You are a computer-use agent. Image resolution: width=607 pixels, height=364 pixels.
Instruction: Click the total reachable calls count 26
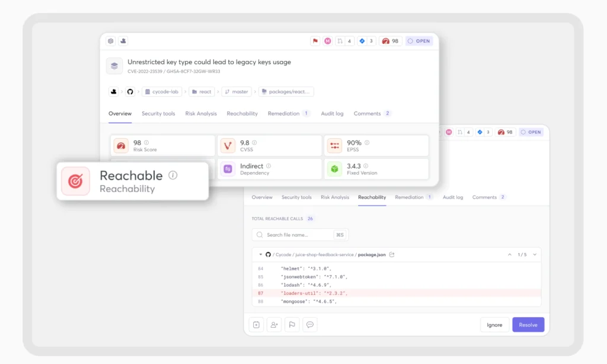pyautogui.click(x=310, y=219)
